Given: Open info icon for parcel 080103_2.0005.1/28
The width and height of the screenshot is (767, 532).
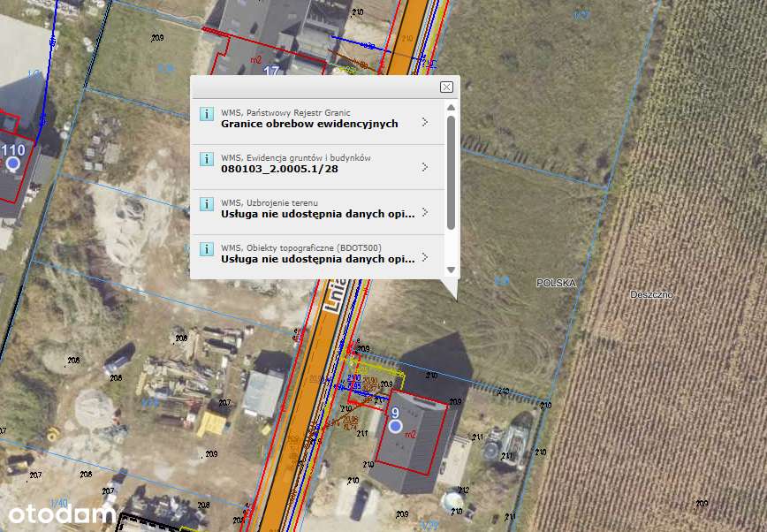Looking at the screenshot, I should 207,159.
